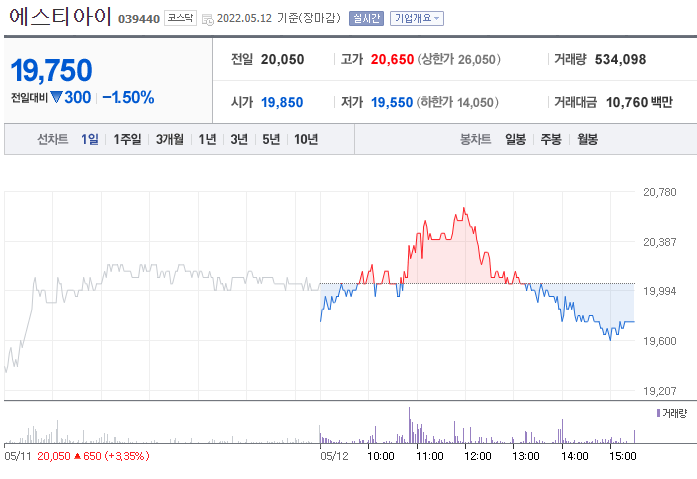The image size is (697, 479).
Task: Click the 05/12 date label on chart axis
Action: click(x=334, y=456)
